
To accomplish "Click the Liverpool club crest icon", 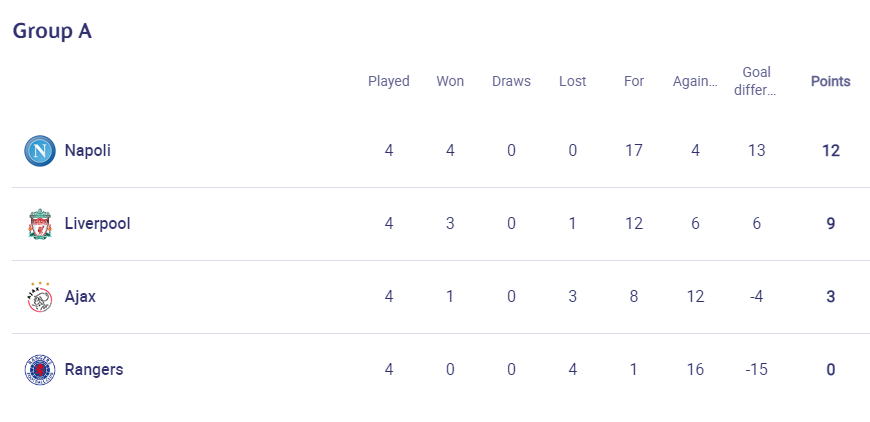I will [x=40, y=224].
